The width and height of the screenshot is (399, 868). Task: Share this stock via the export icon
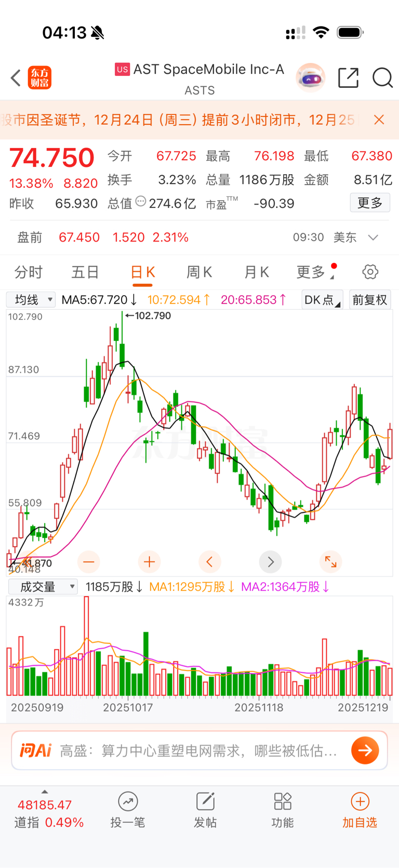click(x=348, y=78)
